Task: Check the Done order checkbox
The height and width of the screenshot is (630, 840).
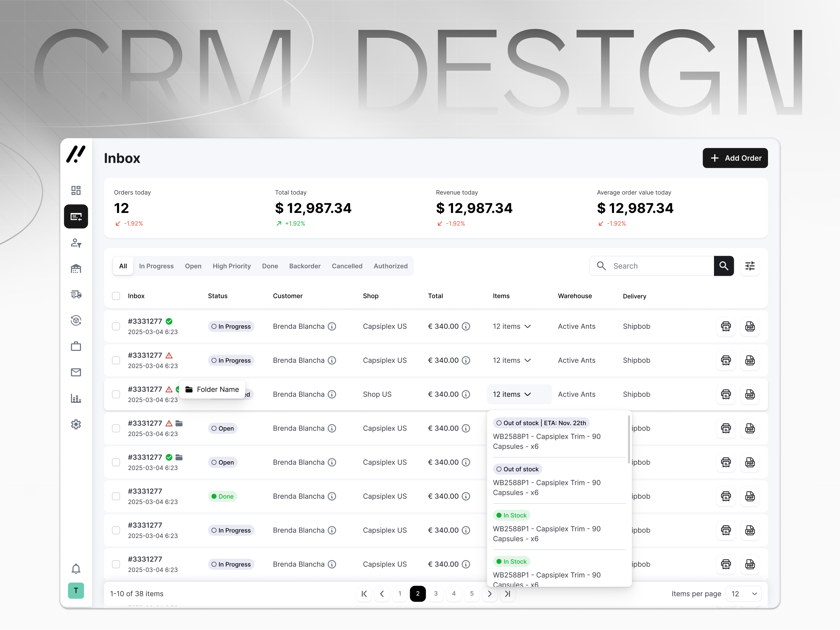Action: pos(116,497)
